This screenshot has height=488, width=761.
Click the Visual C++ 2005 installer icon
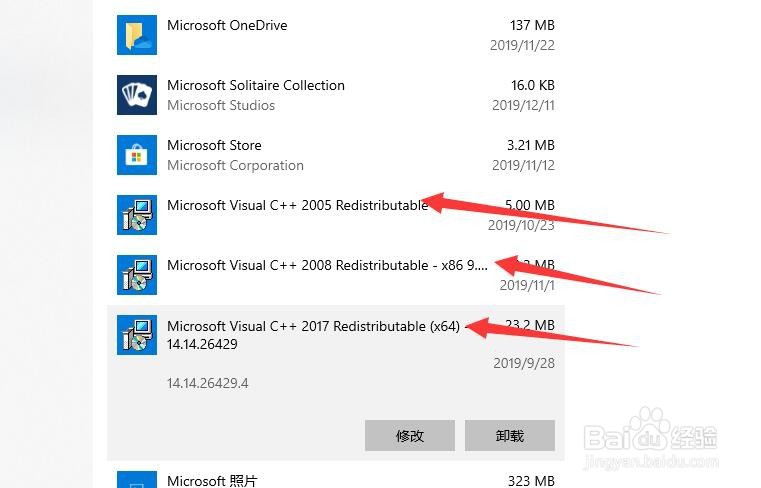137,215
